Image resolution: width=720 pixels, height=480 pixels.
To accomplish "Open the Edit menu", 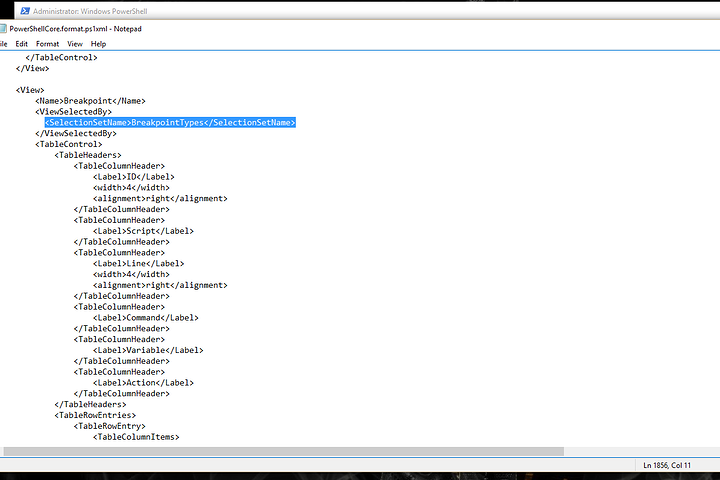I will (21, 44).
